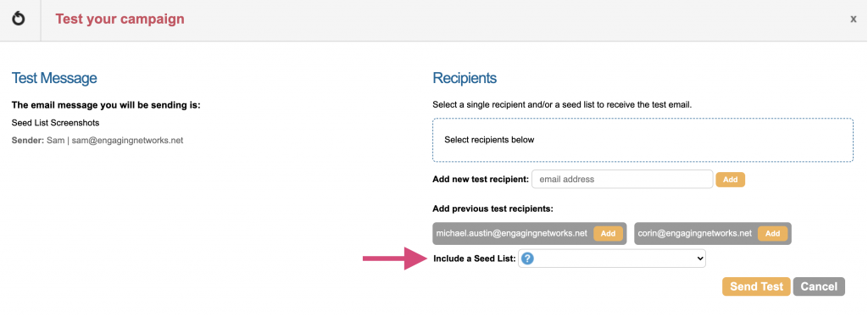Click the Add new test recipient label
The height and width of the screenshot is (317, 868).
click(481, 180)
